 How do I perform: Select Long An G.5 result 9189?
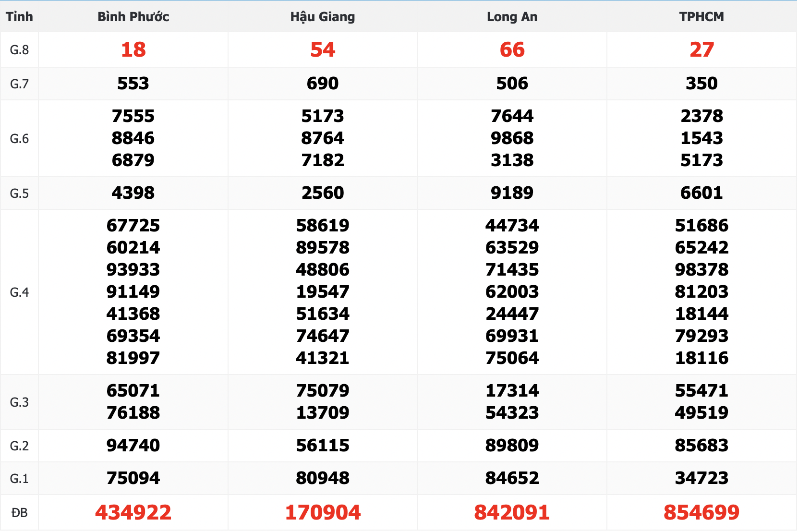click(x=512, y=193)
